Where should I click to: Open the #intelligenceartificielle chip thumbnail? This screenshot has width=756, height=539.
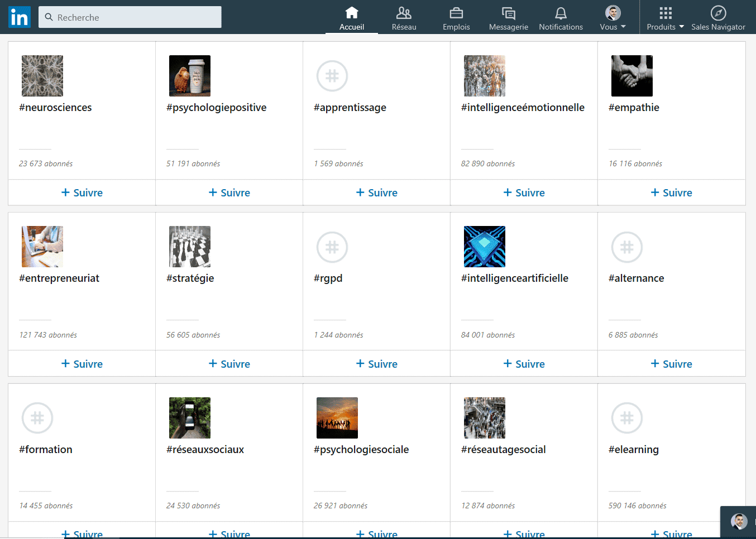tap(485, 247)
